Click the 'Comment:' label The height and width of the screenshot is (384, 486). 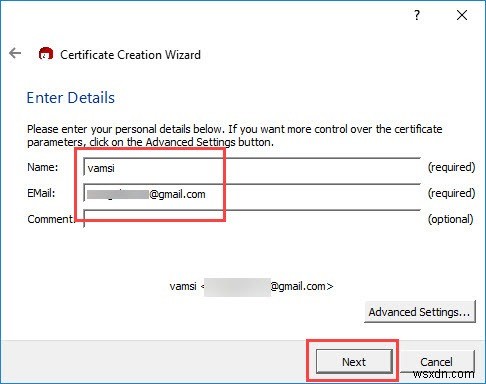pos(50,219)
